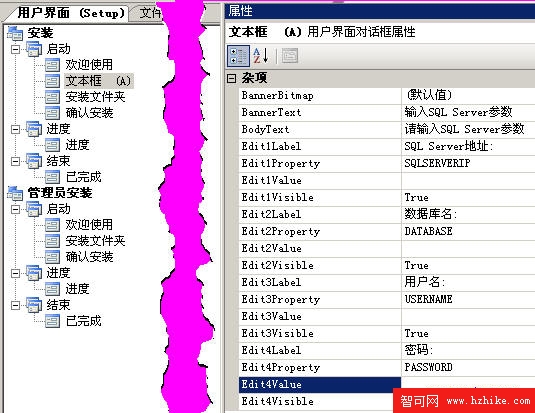Select the BannerText property name
Screen dimensions: 535x413
point(271,113)
